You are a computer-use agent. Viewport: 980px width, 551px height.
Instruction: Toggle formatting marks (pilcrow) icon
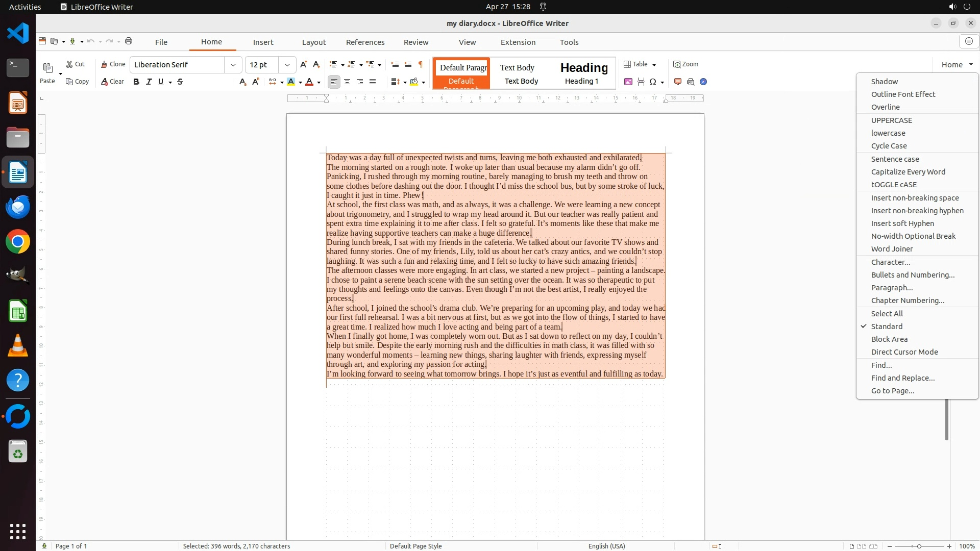[421, 64]
